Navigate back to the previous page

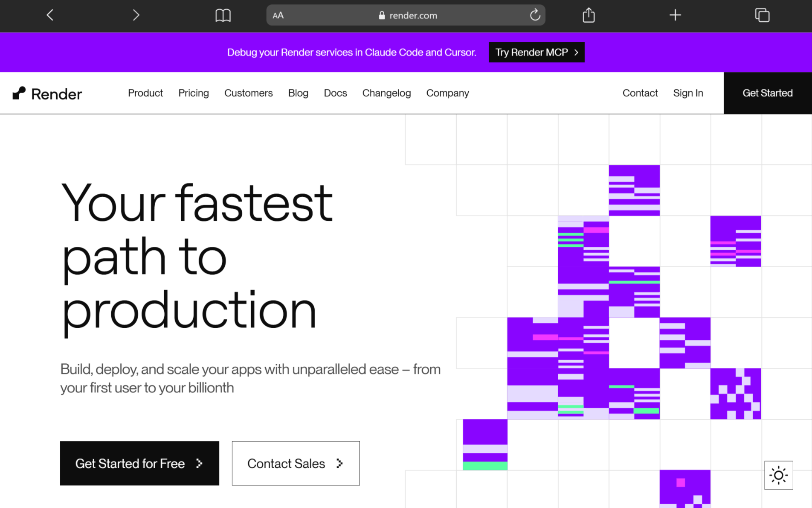[x=49, y=15]
